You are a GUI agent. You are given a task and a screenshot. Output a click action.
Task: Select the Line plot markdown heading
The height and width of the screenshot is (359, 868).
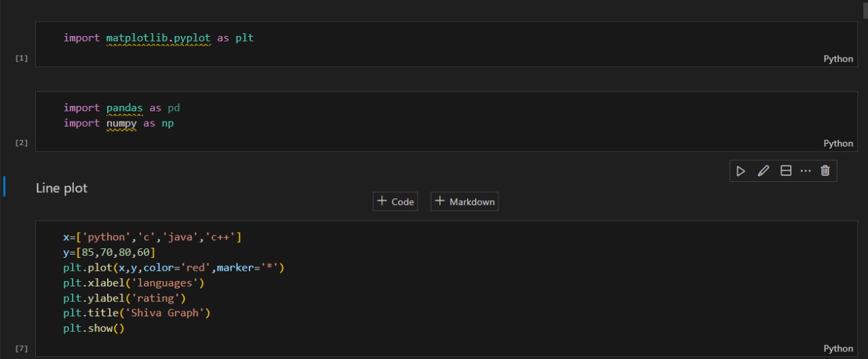[62, 188]
